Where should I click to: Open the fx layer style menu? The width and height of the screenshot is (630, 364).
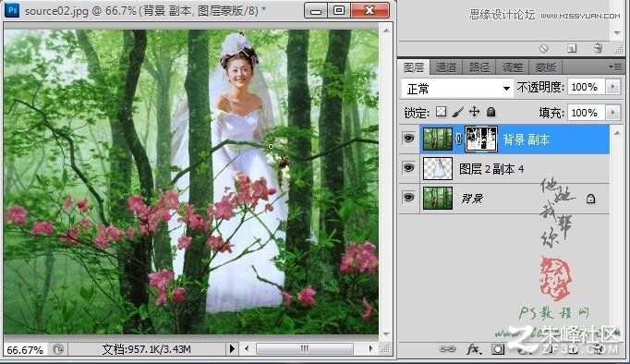[474, 348]
